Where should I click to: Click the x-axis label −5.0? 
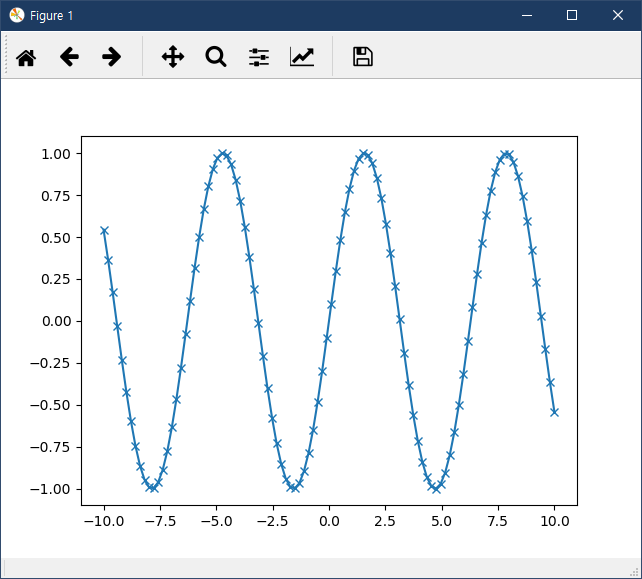[x=217, y=521]
